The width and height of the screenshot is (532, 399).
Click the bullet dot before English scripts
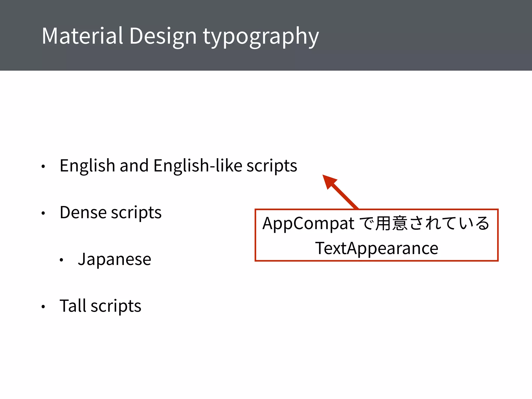43,167
